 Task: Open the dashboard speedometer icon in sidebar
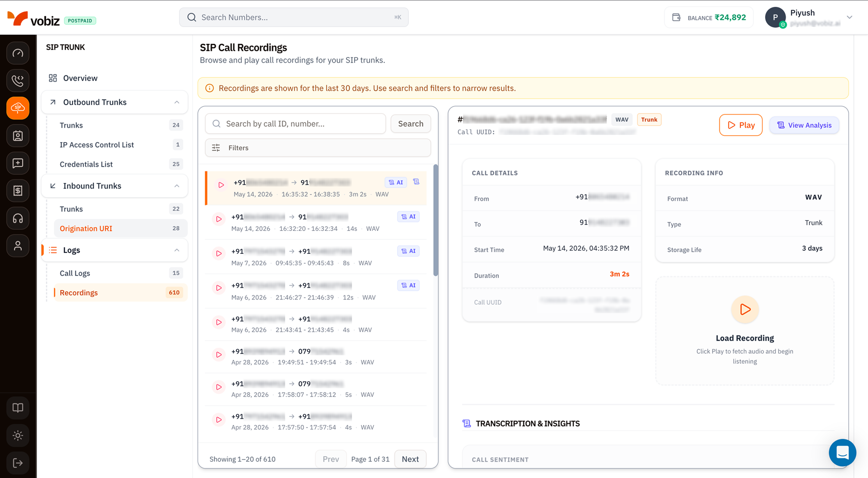pyautogui.click(x=18, y=53)
